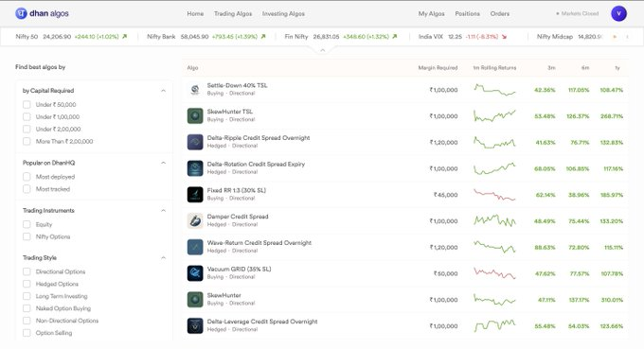644x349 pixels.
Task: Select Directional Options trading style
Action: 27,271
